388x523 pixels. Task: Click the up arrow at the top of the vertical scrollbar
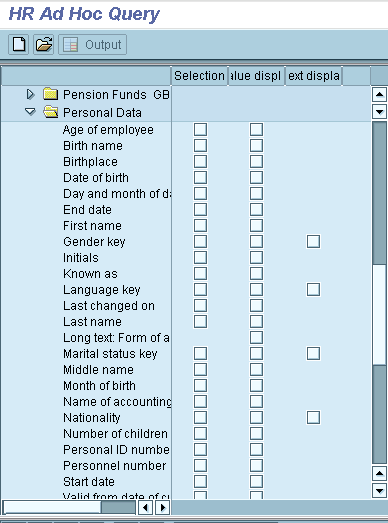click(379, 94)
